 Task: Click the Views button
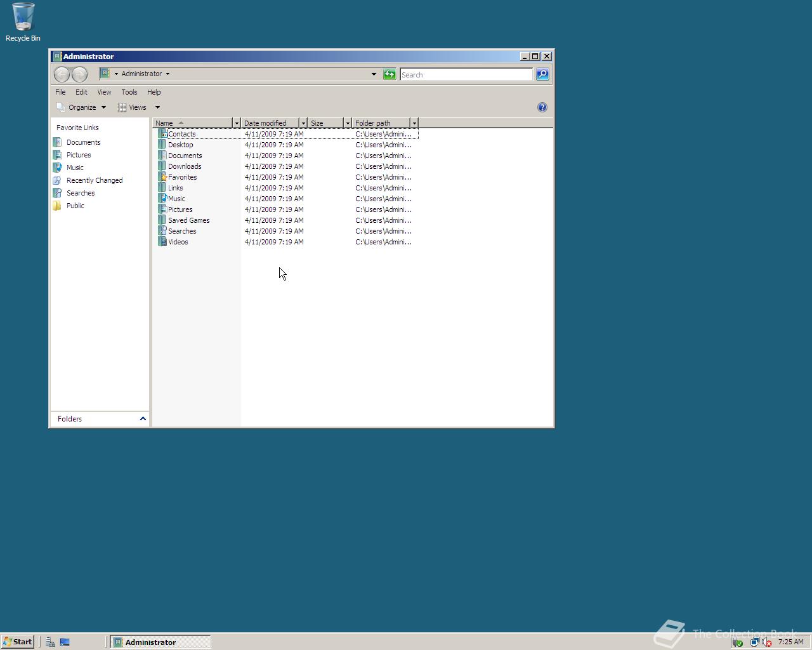point(133,107)
